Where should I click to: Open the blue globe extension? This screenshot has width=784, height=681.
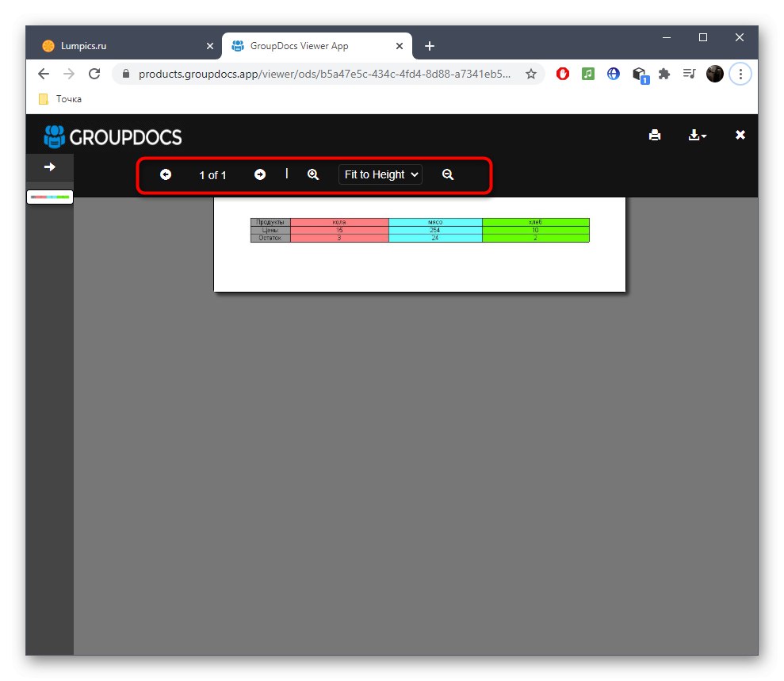click(x=614, y=74)
